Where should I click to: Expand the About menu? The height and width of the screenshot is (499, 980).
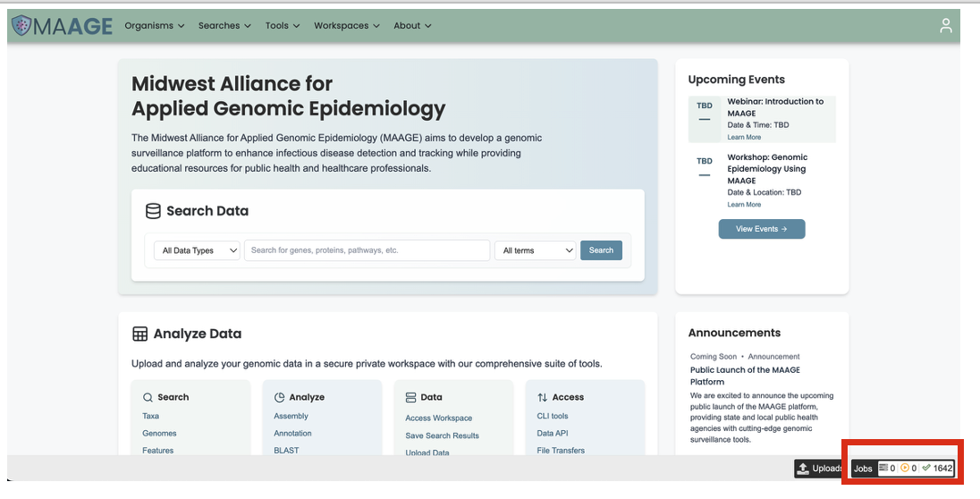[x=412, y=26]
